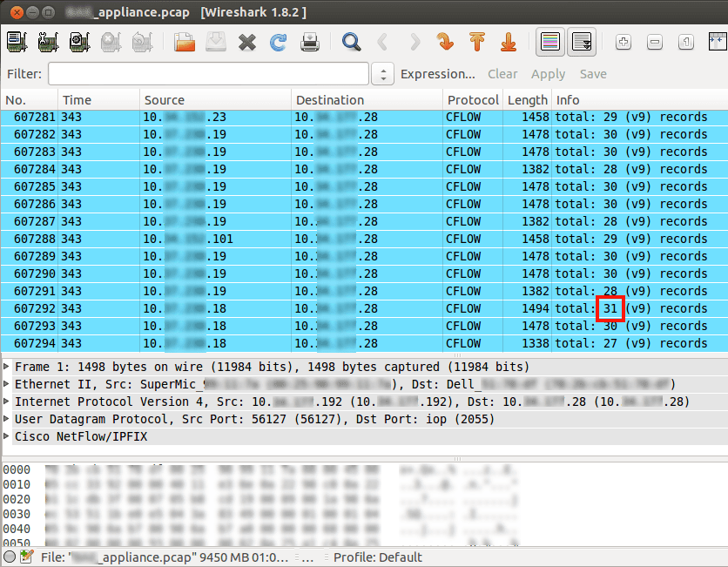Viewport: 728px width, 567px height.
Task: Zoom in the packet text
Action: (x=624, y=43)
